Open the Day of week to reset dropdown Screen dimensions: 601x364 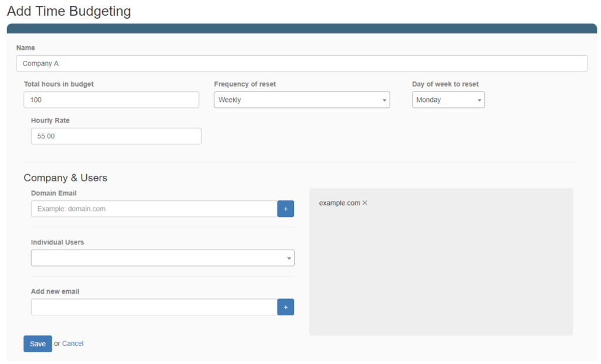[448, 100]
